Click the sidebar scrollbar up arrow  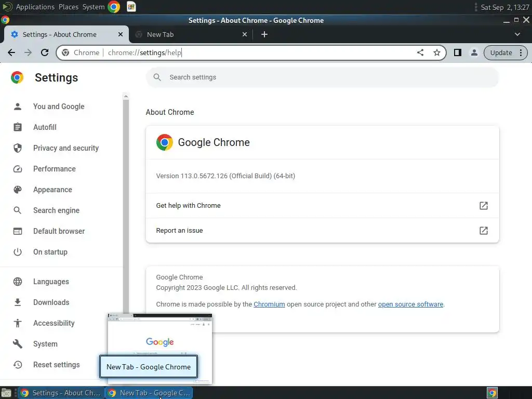click(126, 96)
